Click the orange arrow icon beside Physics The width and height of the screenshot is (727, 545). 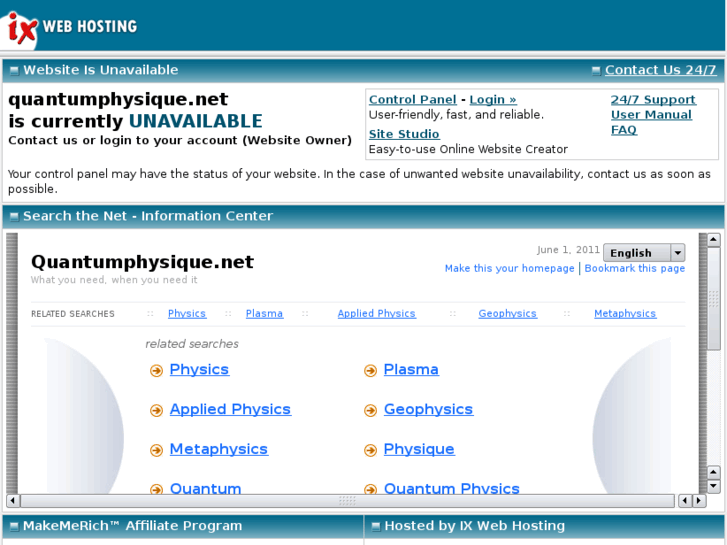click(156, 371)
